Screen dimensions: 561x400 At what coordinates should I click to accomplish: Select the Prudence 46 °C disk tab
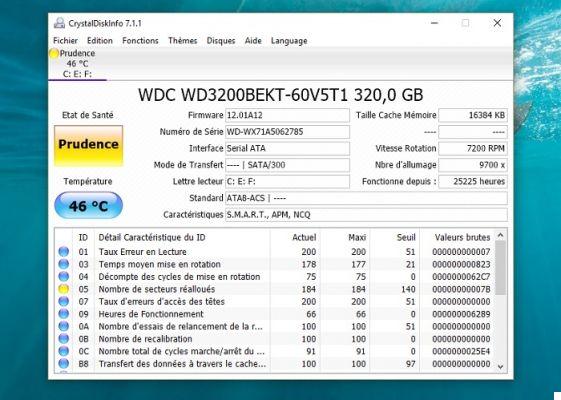77,64
